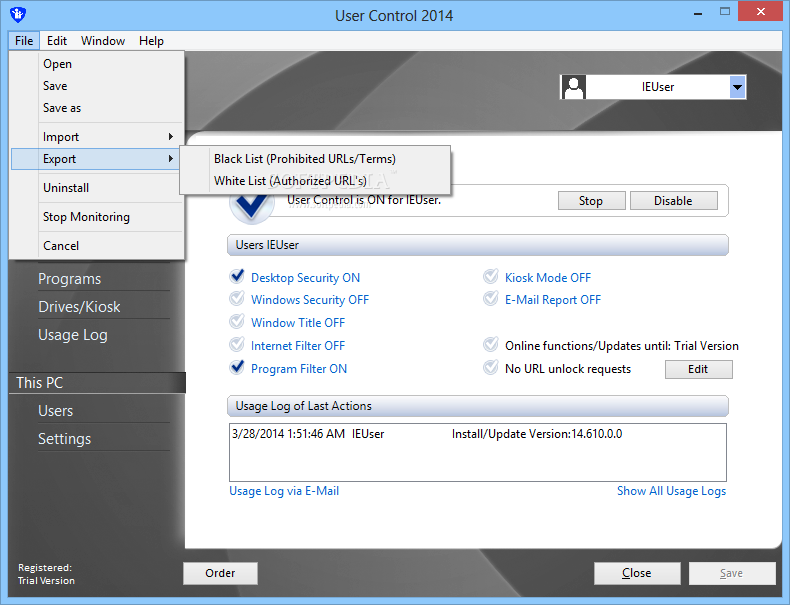Screen dimensions: 790x605
Task: Click the Users IEUser section header
Action: 478,245
